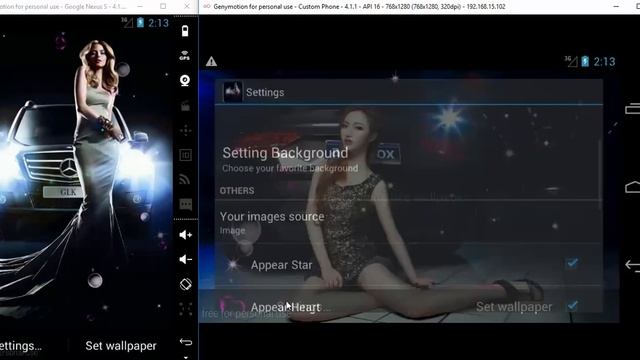
Task: Open the device ID icon in sidebar
Action: click(x=185, y=155)
